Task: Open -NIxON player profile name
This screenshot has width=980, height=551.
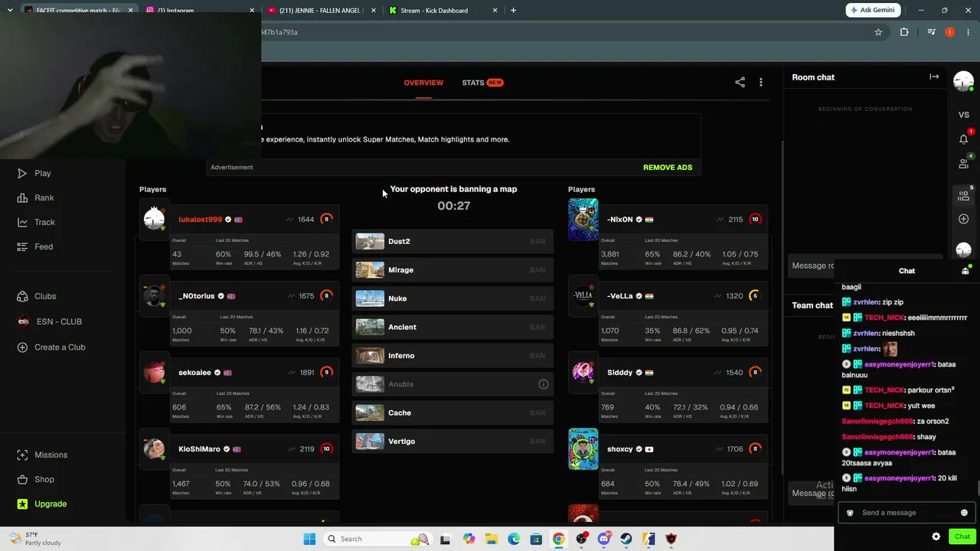Action: [x=620, y=220]
